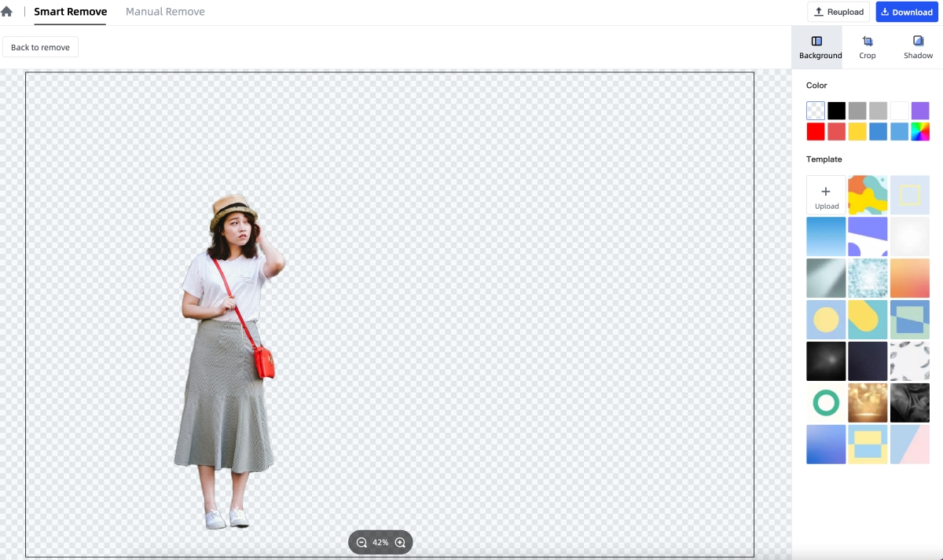Click Back to remove button

[40, 47]
